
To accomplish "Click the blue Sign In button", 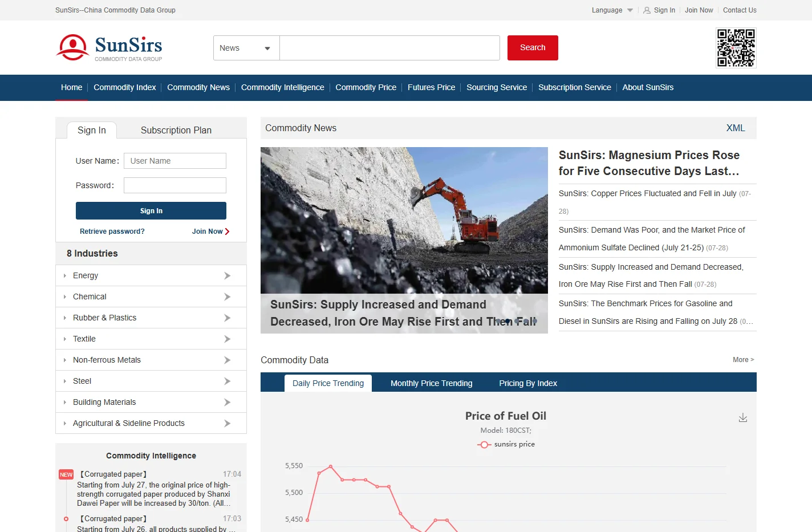I will pyautogui.click(x=151, y=210).
